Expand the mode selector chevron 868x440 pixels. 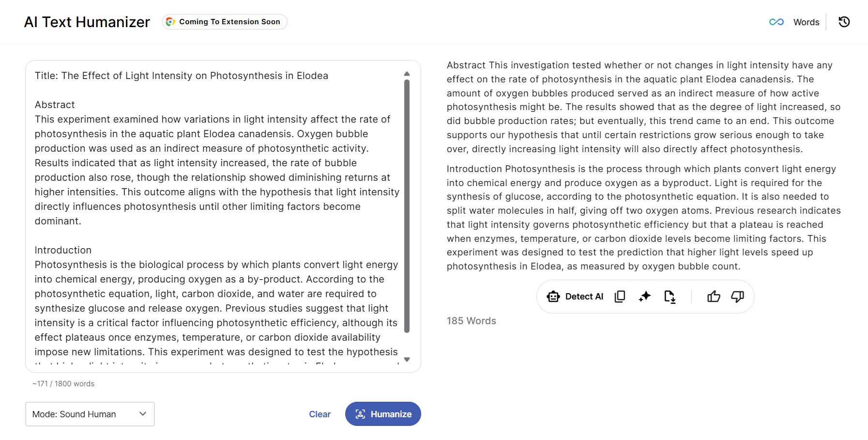click(142, 414)
